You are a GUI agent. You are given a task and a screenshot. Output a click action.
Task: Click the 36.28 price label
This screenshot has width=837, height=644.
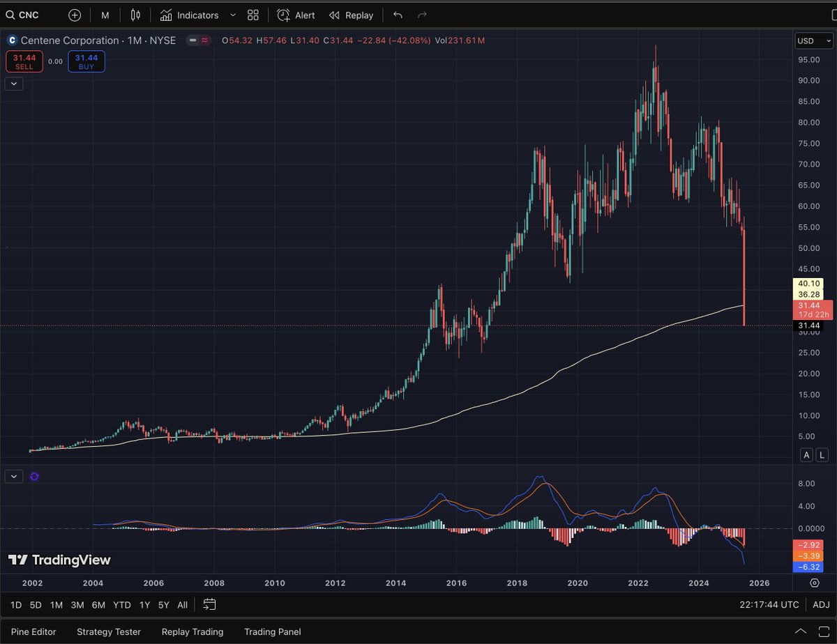808,294
